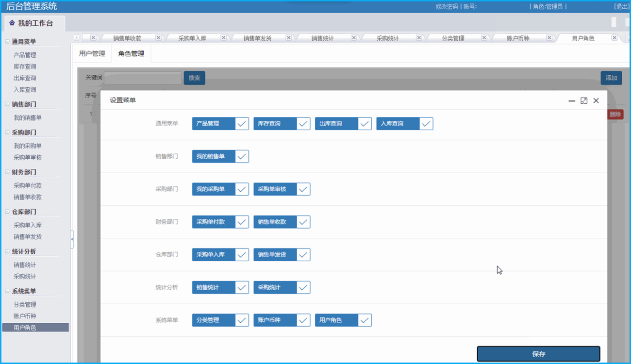Toggle the 销售单发货 menu checkbox in dialog
Viewport: 631px width, 364px height.
[x=303, y=255]
